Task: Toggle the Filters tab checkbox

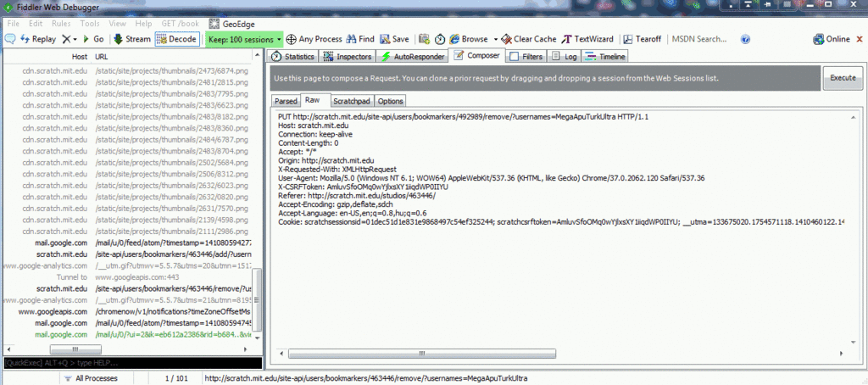Action: click(x=515, y=57)
